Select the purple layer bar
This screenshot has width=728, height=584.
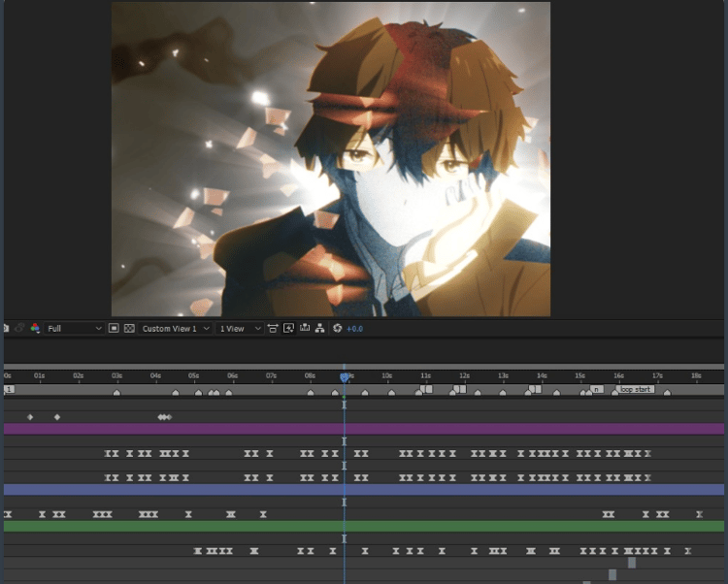tap(364, 429)
